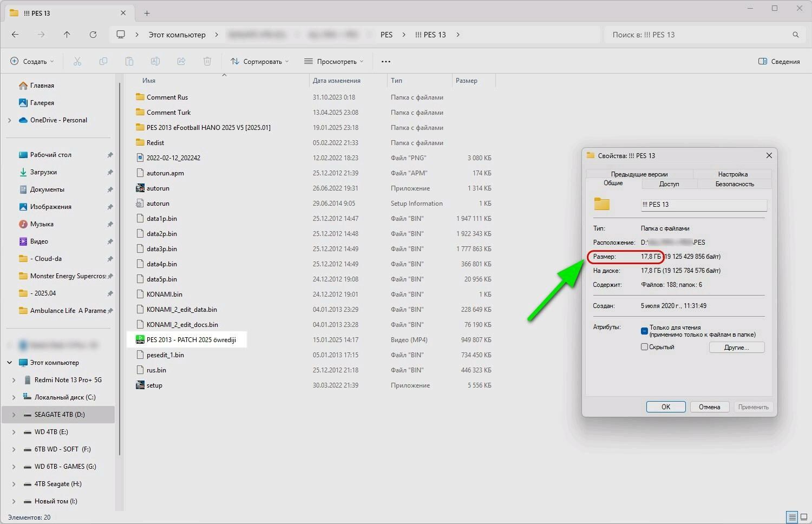This screenshot has width=812, height=524.
Task: Toggle the Сведения details pane
Action: (x=779, y=62)
